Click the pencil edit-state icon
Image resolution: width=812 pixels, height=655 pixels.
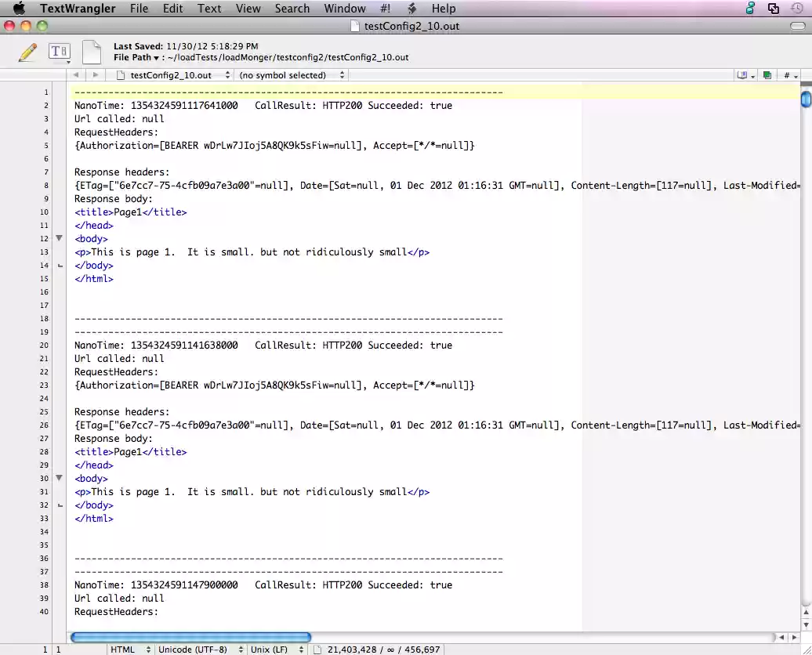27,52
